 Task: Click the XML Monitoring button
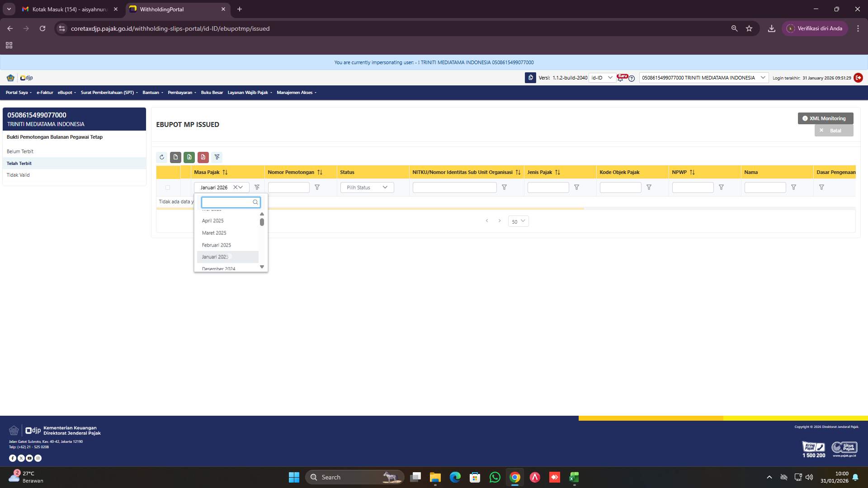[825, 118]
